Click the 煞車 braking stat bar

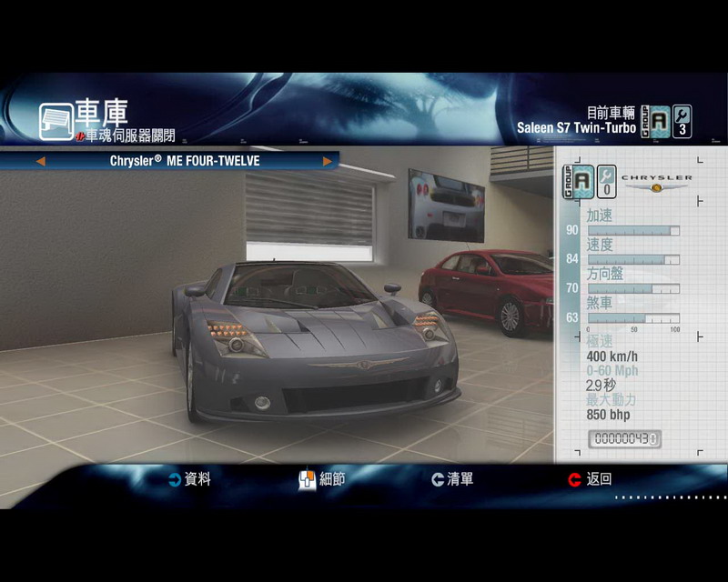632,318
